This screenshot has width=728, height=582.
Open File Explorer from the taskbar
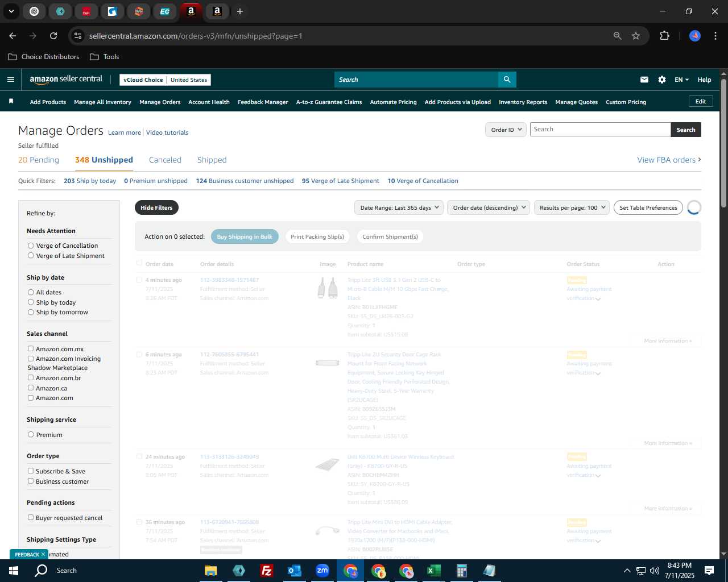click(x=211, y=571)
